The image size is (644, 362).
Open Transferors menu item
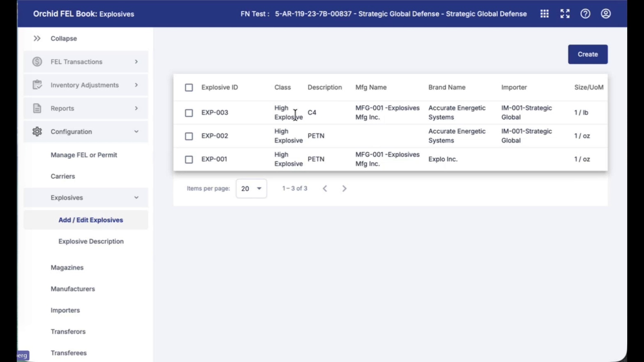(68, 332)
